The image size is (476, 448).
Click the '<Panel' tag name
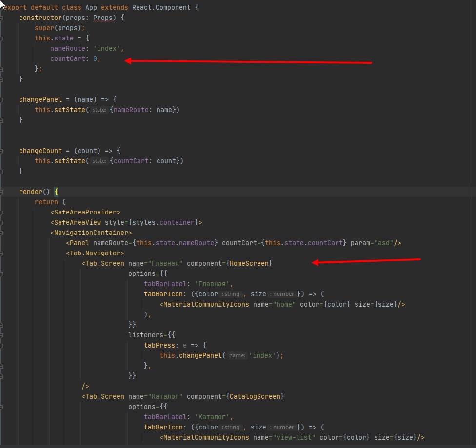(78, 243)
